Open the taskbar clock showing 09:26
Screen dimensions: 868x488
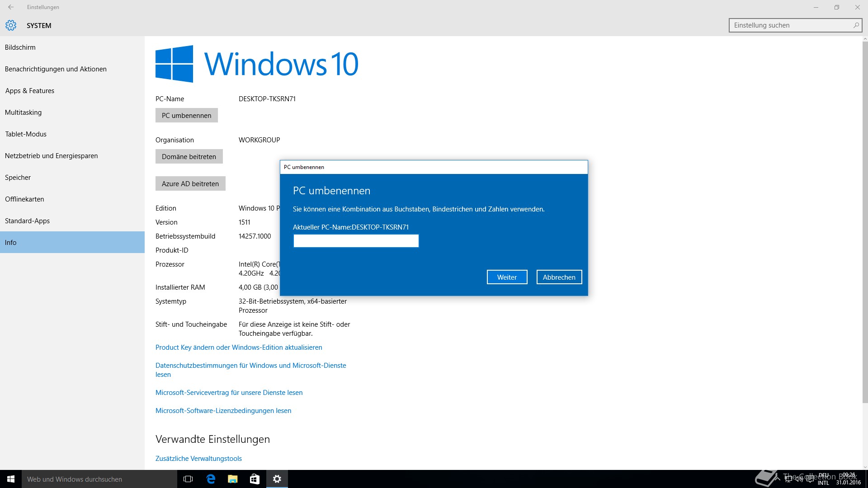tap(849, 479)
